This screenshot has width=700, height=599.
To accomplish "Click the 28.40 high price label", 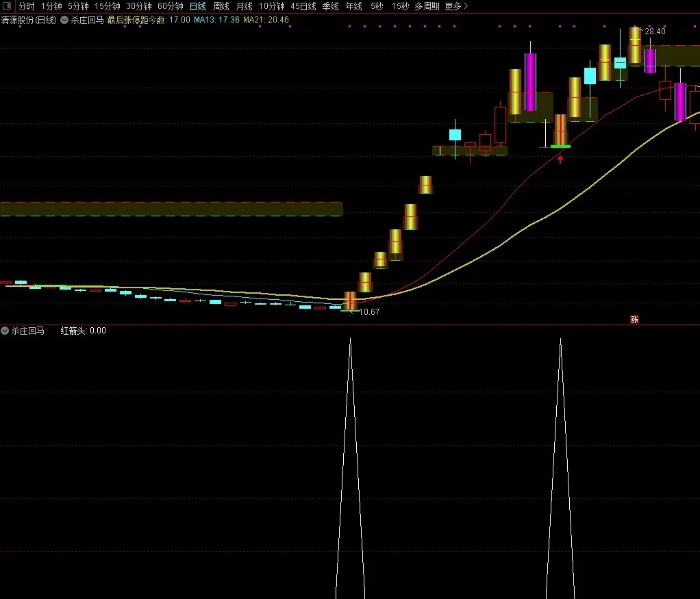I will point(655,31).
